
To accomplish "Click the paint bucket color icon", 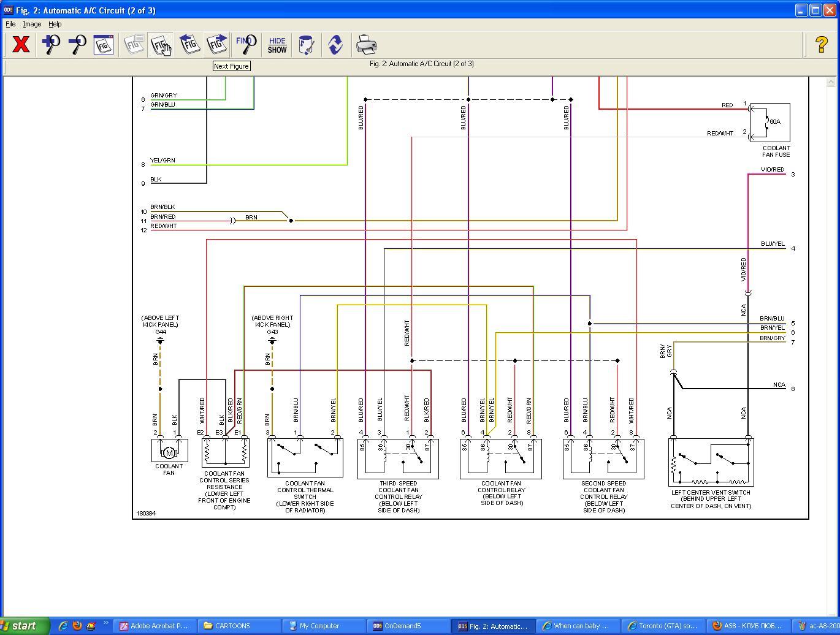I will click(306, 45).
